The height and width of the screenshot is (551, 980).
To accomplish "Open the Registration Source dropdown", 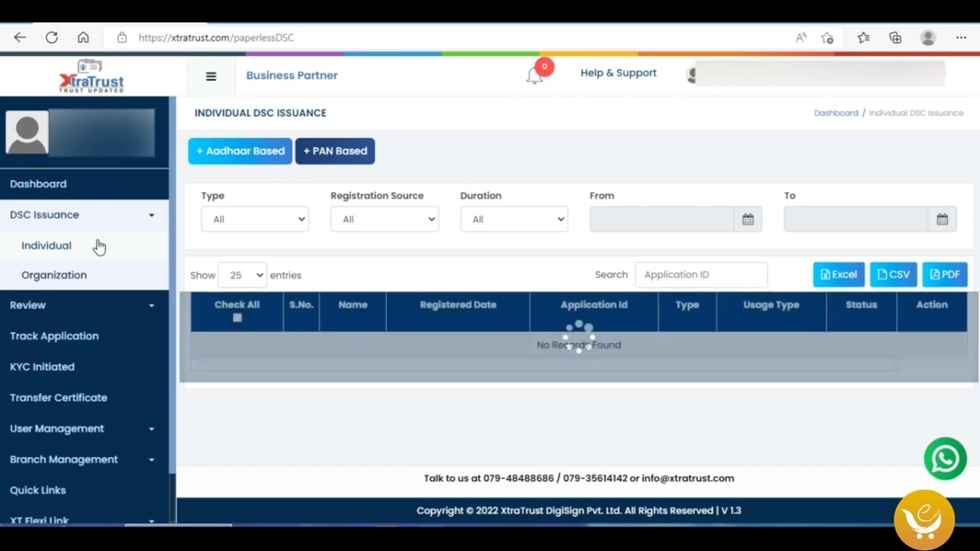I will [384, 220].
